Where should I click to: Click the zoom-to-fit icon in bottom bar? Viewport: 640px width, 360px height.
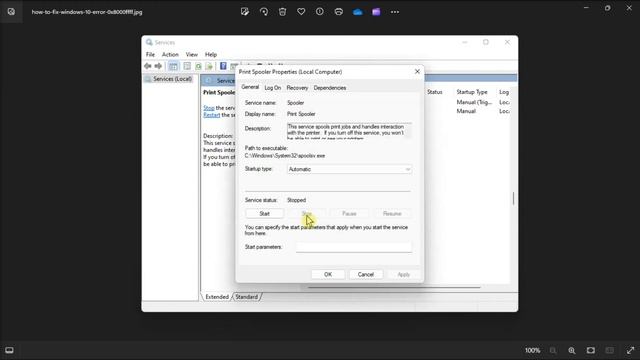tap(591, 350)
